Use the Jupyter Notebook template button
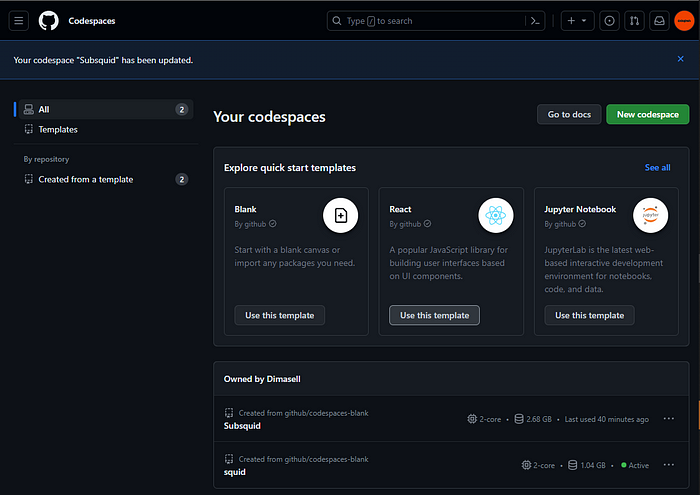The image size is (700, 495). pyautogui.click(x=589, y=316)
